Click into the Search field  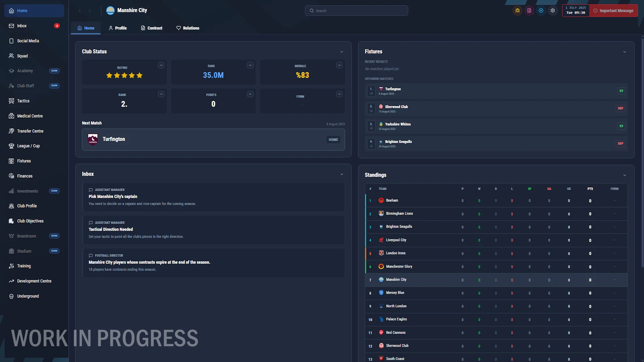(x=357, y=11)
